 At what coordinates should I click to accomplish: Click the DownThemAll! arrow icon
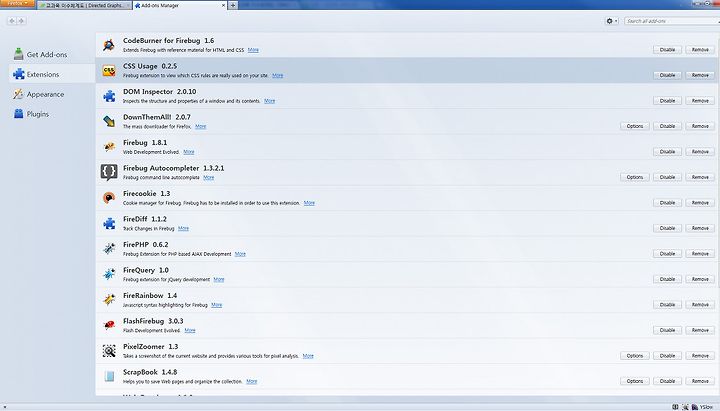click(x=109, y=121)
